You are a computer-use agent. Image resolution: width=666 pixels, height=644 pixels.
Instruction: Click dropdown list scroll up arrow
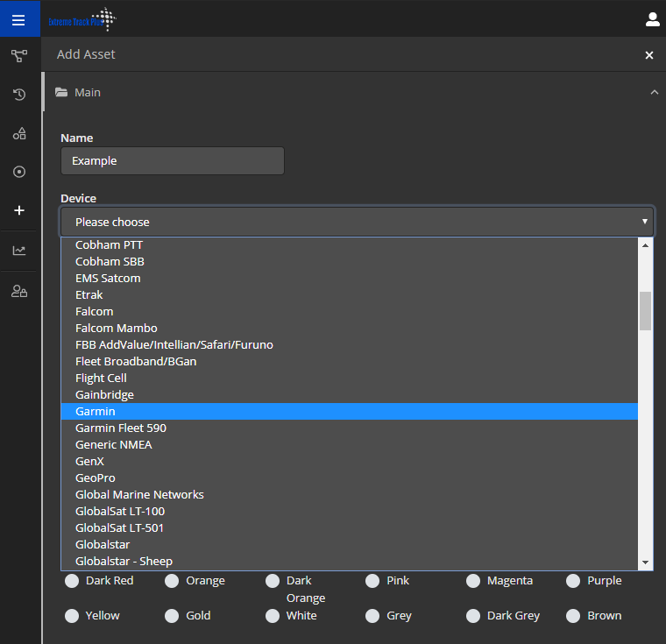coord(645,245)
